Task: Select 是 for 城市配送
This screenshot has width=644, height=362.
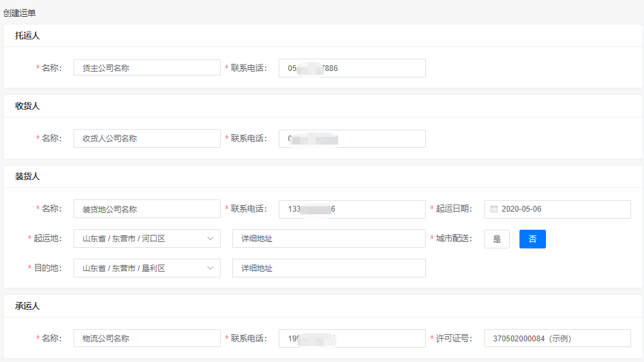Action: point(497,239)
